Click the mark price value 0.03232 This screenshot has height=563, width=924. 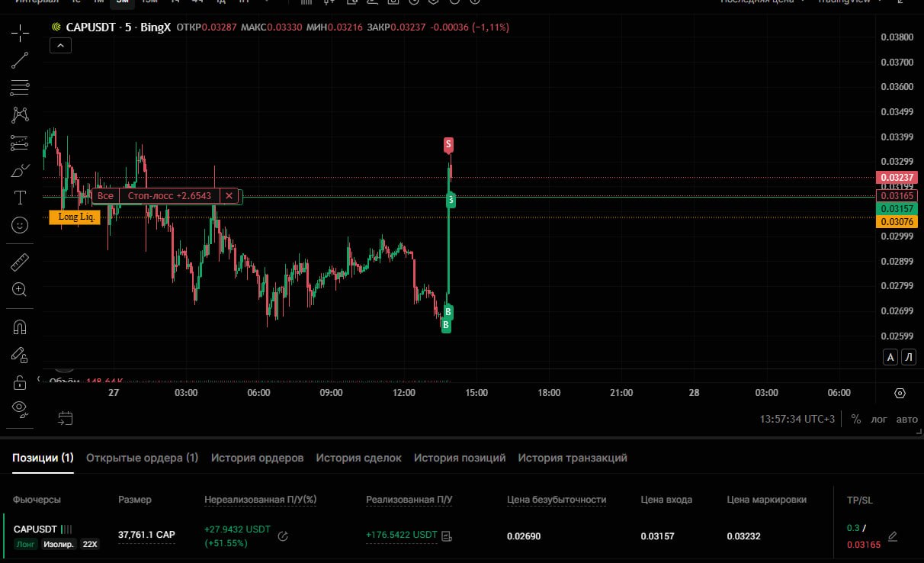[743, 536]
